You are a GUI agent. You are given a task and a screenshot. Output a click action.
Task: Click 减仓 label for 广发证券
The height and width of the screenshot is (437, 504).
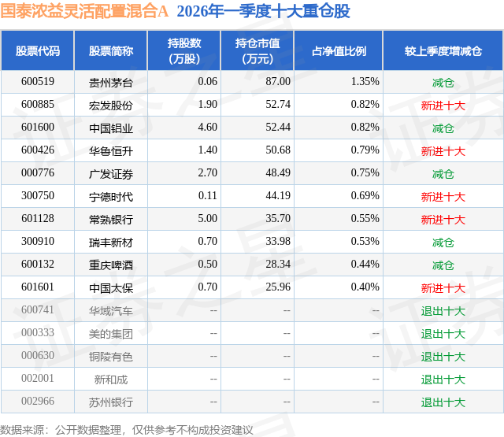(443, 174)
